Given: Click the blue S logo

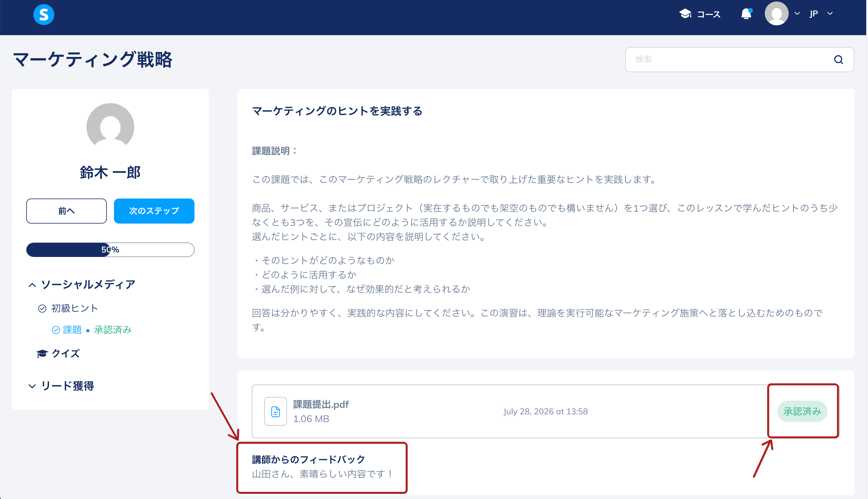Looking at the screenshot, I should [44, 14].
